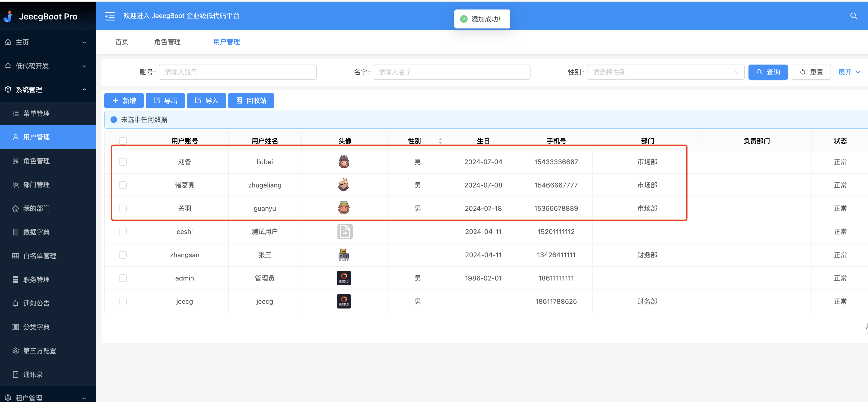The height and width of the screenshot is (402, 868).
Task: Check the row checkbox for 刘备
Action: tap(123, 162)
